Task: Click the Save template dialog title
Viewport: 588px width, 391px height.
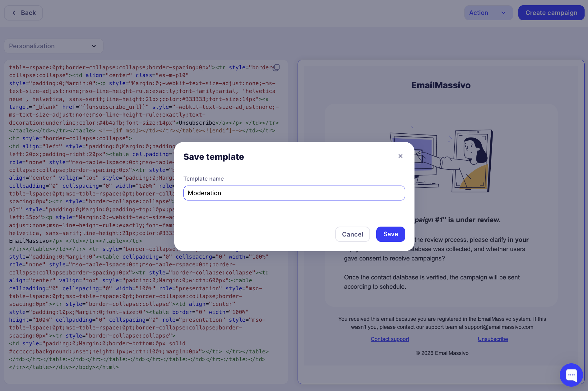Action: pyautogui.click(x=214, y=157)
